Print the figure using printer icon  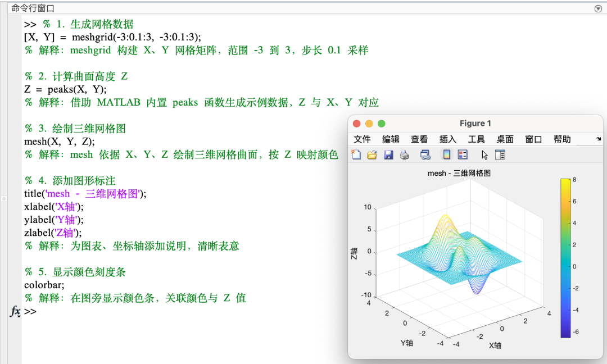pos(404,154)
